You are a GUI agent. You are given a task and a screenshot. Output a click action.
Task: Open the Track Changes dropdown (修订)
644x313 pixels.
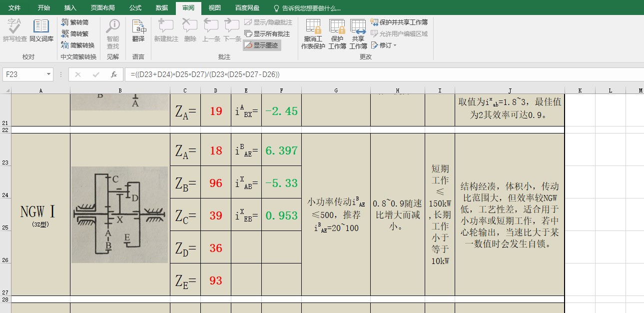coord(384,45)
